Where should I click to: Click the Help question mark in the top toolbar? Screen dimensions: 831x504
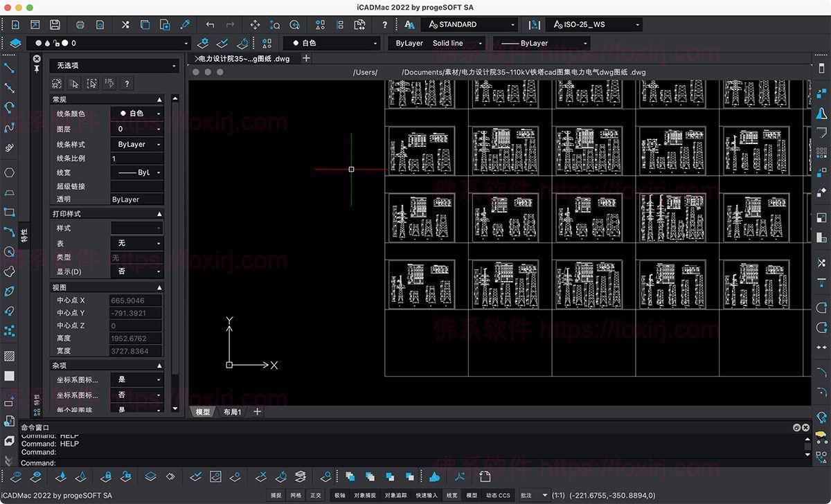[384, 24]
